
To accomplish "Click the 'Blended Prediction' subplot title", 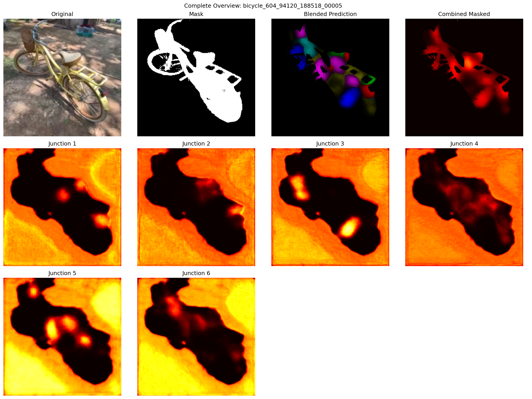I will tap(330, 14).
